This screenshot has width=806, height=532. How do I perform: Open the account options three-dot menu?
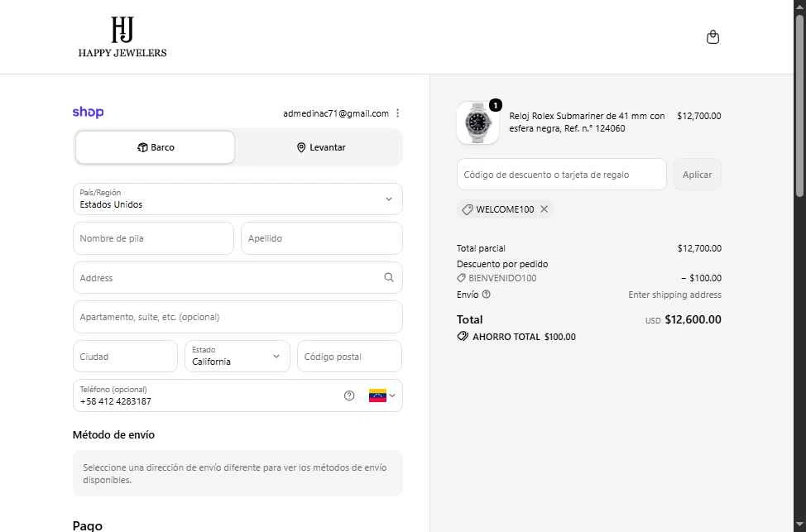tap(397, 113)
